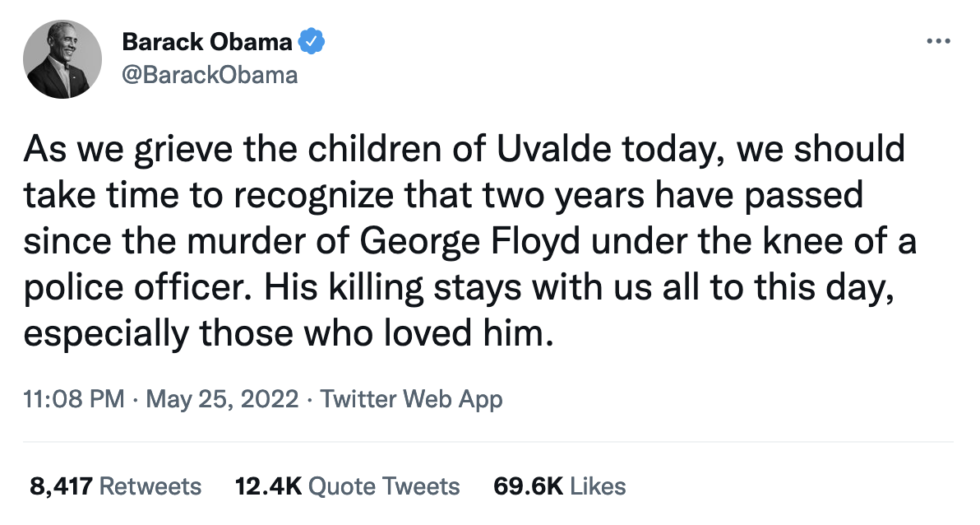View the list of 8,417 Retweets
Viewport: 980px width, 525px height.
point(116,486)
